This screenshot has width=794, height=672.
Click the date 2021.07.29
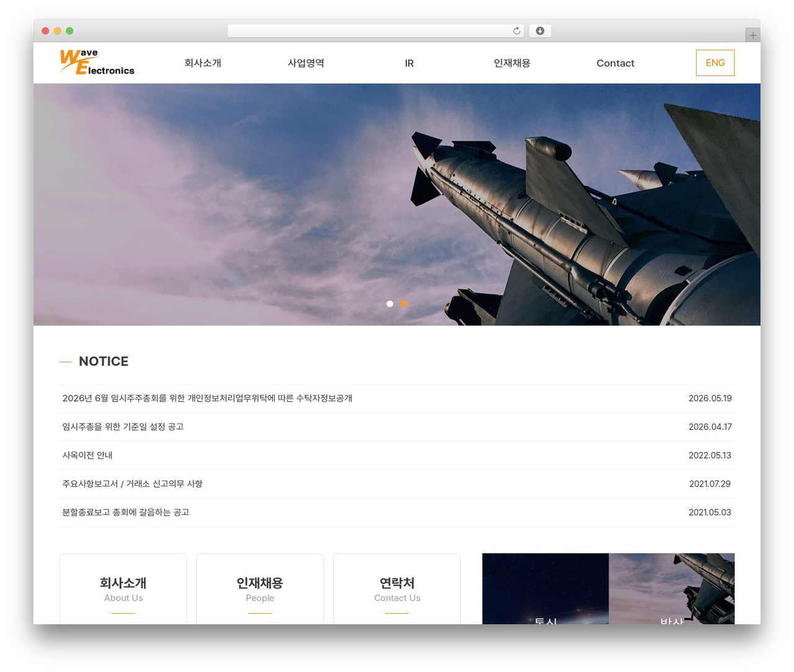pyautogui.click(x=710, y=484)
